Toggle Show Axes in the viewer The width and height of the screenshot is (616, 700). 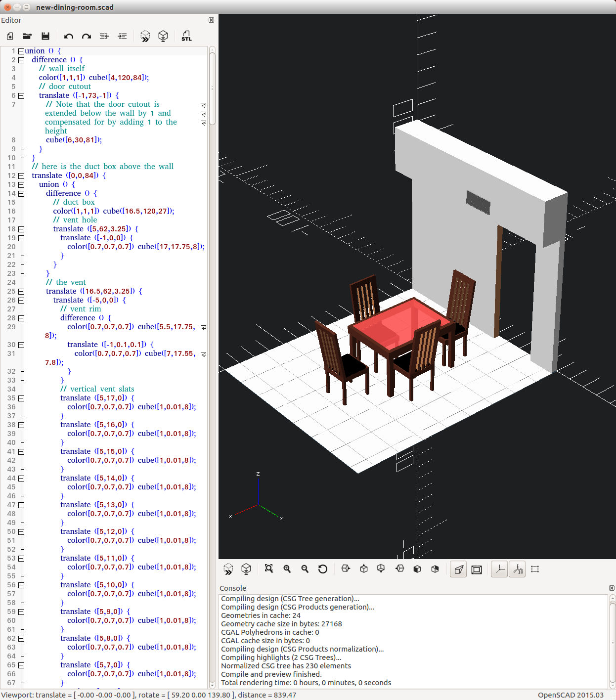pyautogui.click(x=500, y=569)
